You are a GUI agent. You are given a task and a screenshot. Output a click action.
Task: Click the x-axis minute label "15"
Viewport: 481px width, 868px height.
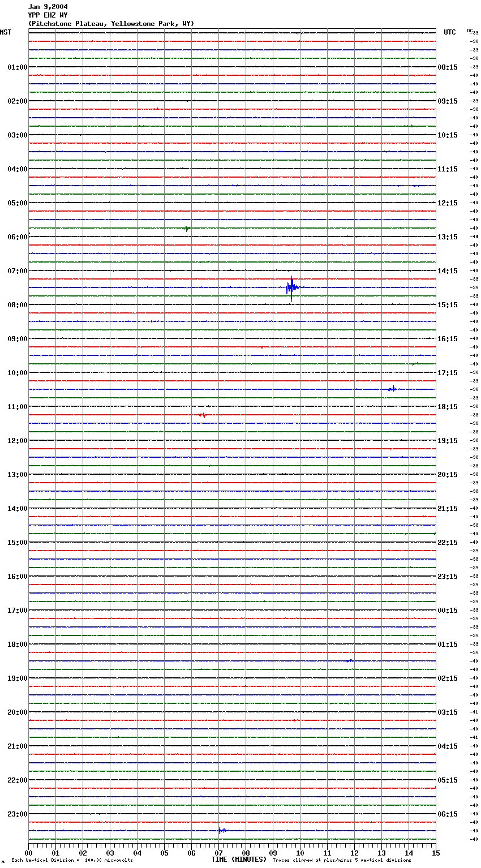436,853
